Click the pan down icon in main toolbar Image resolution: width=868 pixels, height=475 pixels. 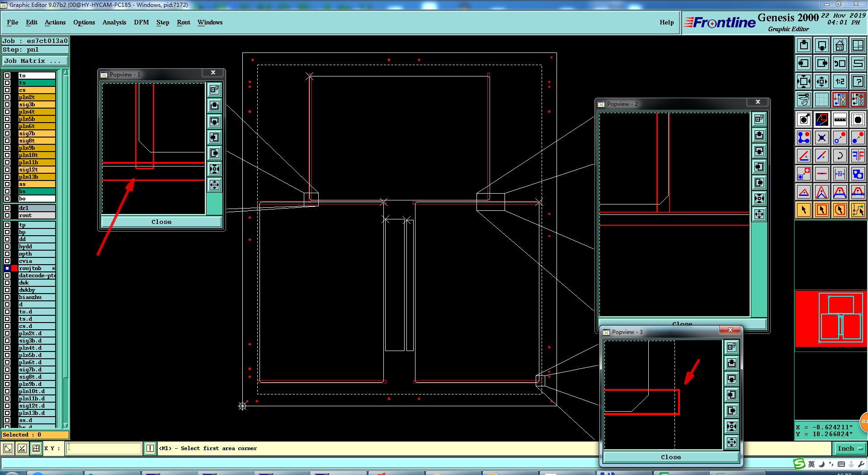pyautogui.click(x=822, y=45)
